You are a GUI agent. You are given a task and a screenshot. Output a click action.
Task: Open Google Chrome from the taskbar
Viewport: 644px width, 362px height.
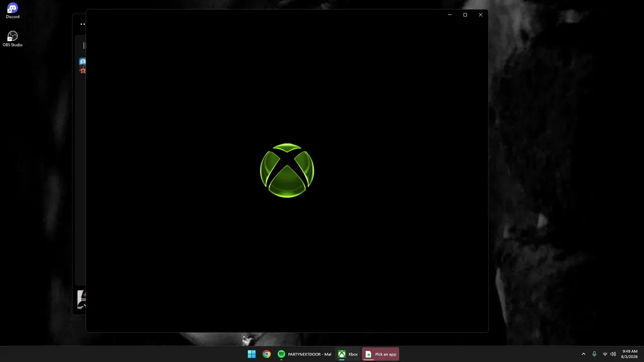click(x=267, y=354)
